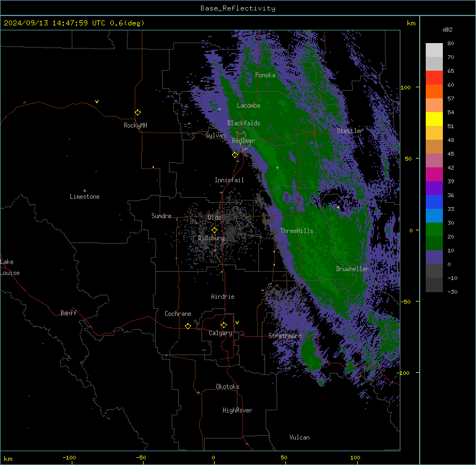476x465 pixels.
Task: Click the dBZ legend heading
Action: (447, 29)
